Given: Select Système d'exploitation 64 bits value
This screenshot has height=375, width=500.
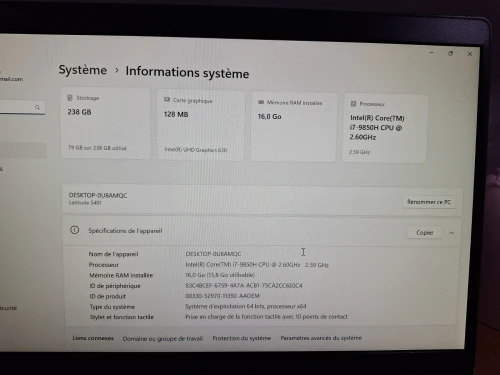Looking at the screenshot, I should pos(246,306).
